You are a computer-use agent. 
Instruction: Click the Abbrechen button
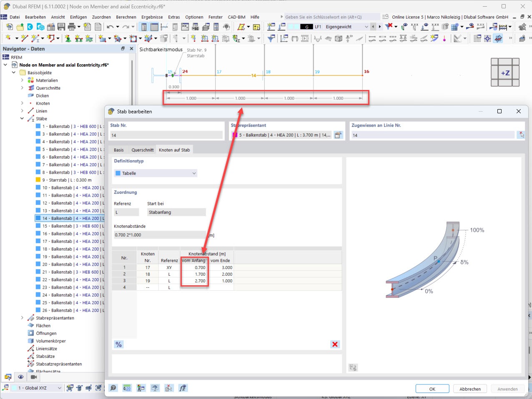point(470,389)
